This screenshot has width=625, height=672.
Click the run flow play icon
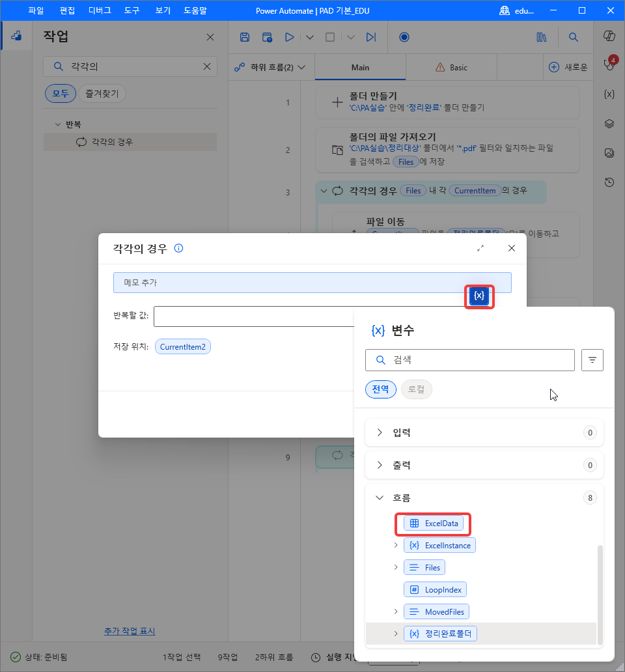pos(290,37)
